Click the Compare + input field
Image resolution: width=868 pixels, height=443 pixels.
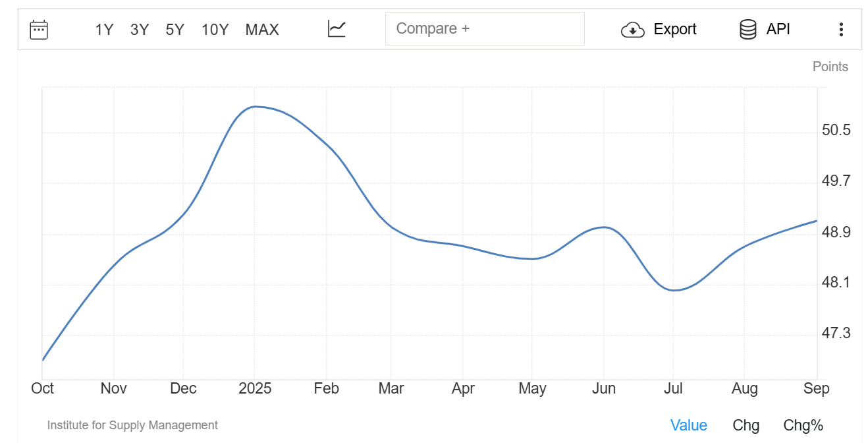[485, 29]
